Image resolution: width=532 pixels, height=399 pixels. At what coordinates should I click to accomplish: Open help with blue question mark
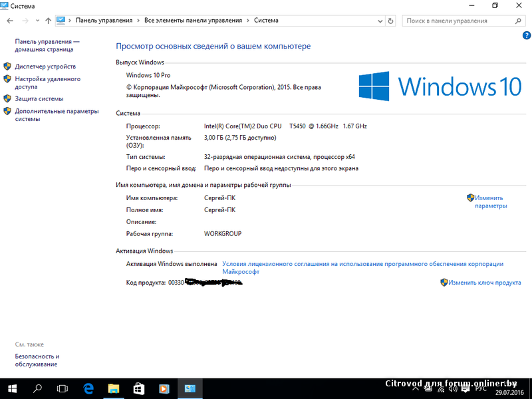[x=527, y=35]
